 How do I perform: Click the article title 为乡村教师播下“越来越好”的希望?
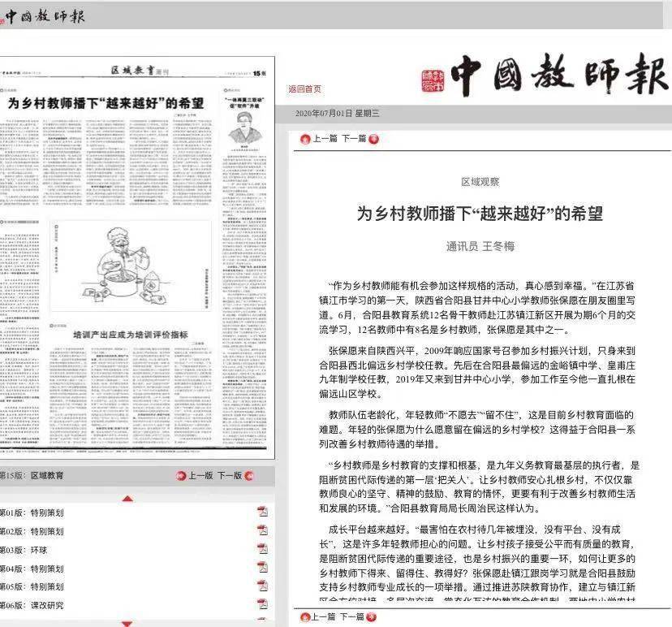480,213
